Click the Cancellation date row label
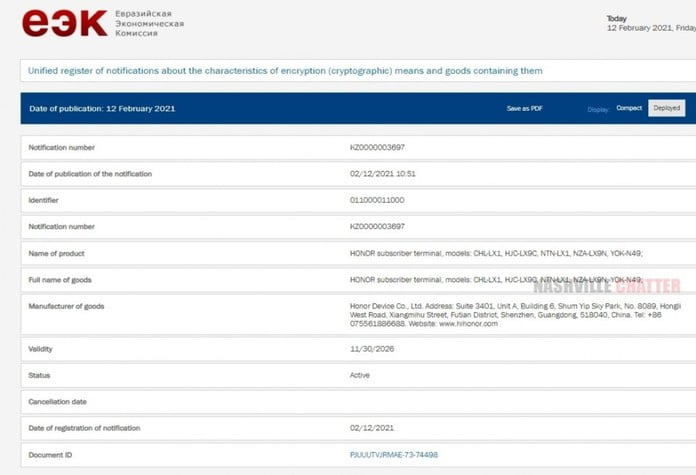 (57, 401)
